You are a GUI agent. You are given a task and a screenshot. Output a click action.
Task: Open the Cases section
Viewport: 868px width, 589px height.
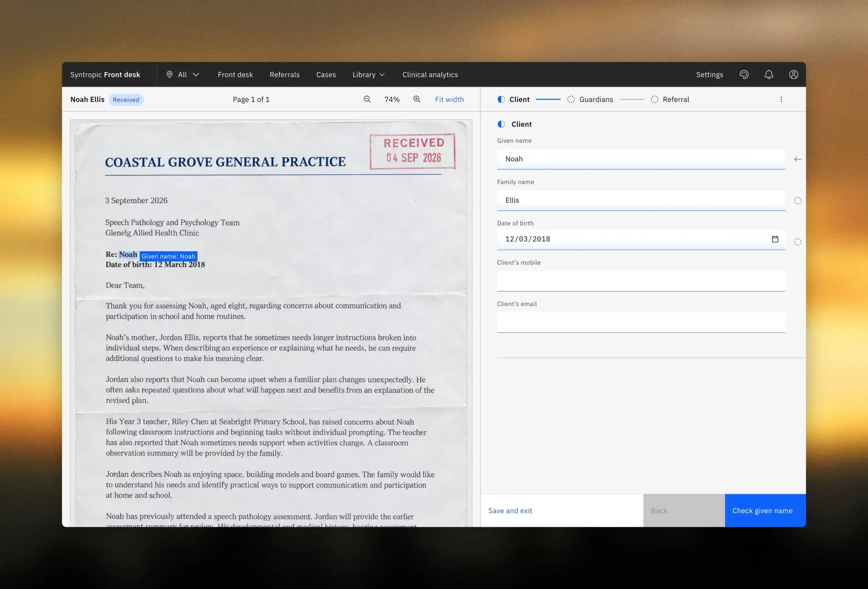click(326, 75)
